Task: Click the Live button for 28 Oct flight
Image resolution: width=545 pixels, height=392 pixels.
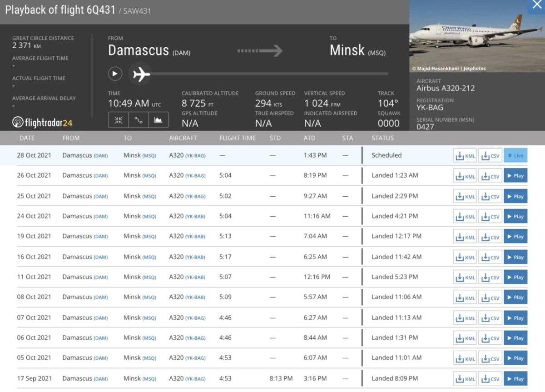Action: click(515, 155)
